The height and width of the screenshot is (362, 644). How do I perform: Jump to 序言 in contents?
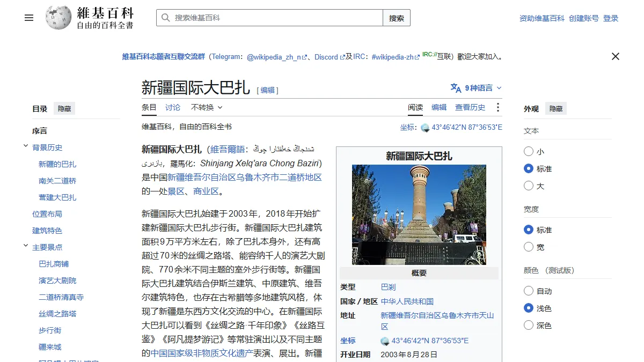click(x=40, y=131)
